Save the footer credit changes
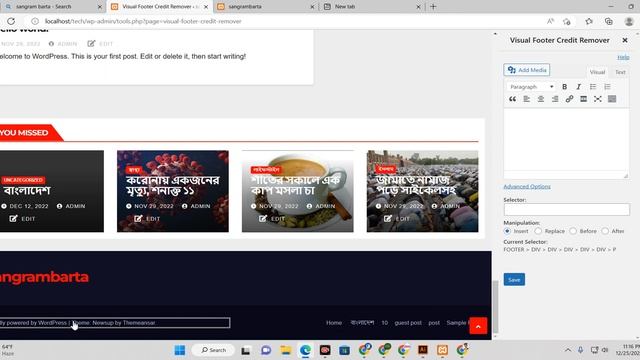 [x=514, y=280]
